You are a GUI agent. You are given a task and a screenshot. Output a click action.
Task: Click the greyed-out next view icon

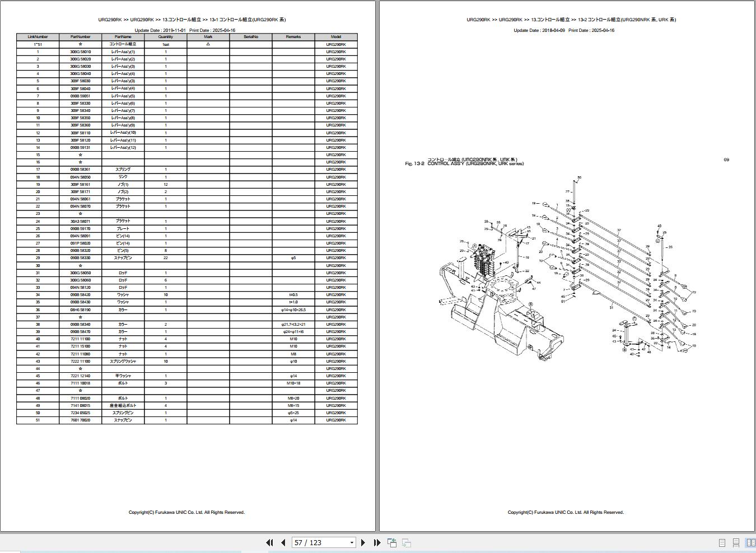coord(407,542)
